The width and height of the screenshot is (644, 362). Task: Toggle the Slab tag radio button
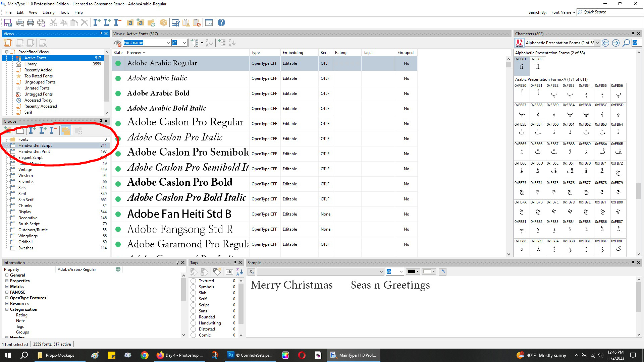pos(194,293)
